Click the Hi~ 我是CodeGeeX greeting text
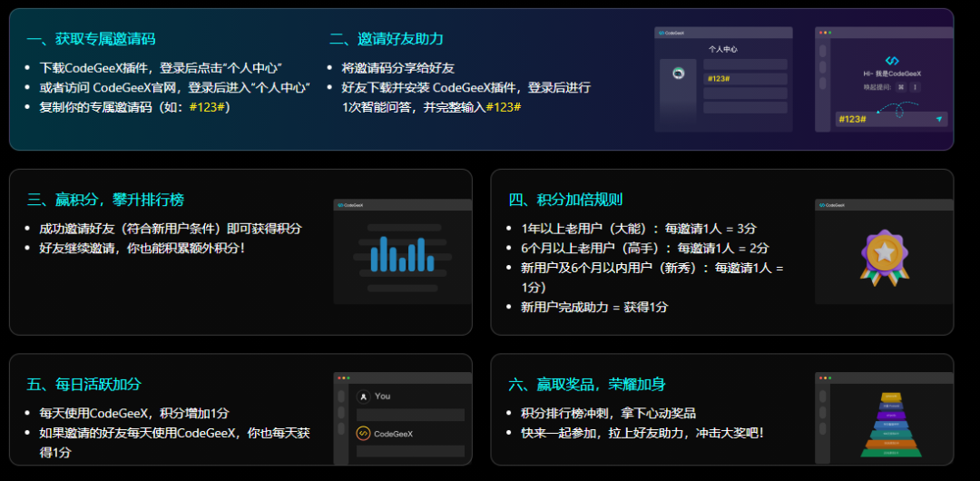 click(893, 74)
